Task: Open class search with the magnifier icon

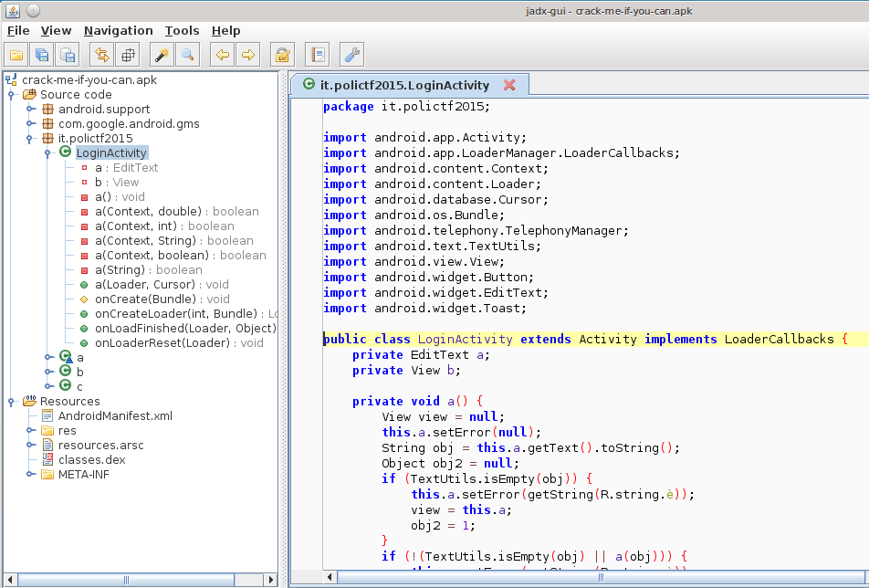Action: [187, 55]
